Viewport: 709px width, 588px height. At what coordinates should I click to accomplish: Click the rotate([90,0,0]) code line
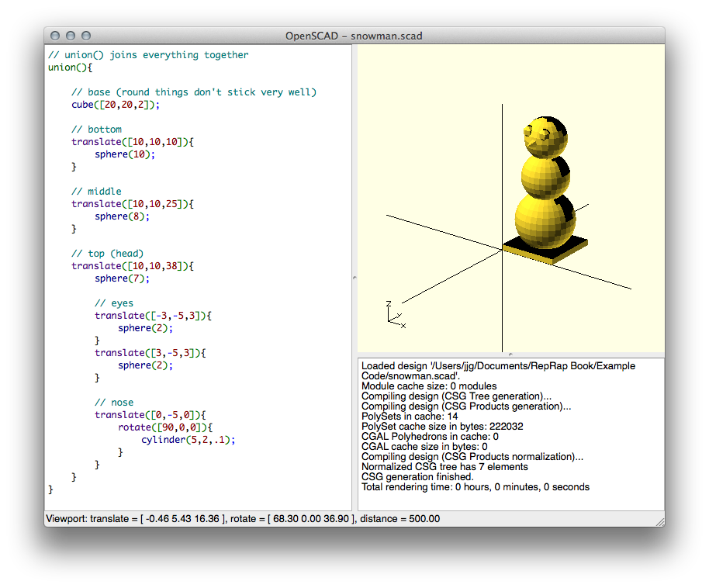coord(164,427)
